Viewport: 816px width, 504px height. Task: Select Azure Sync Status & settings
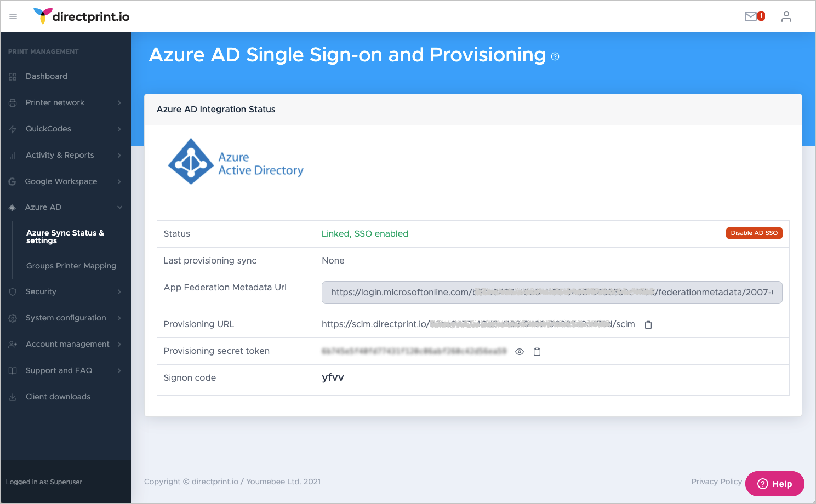click(x=65, y=237)
